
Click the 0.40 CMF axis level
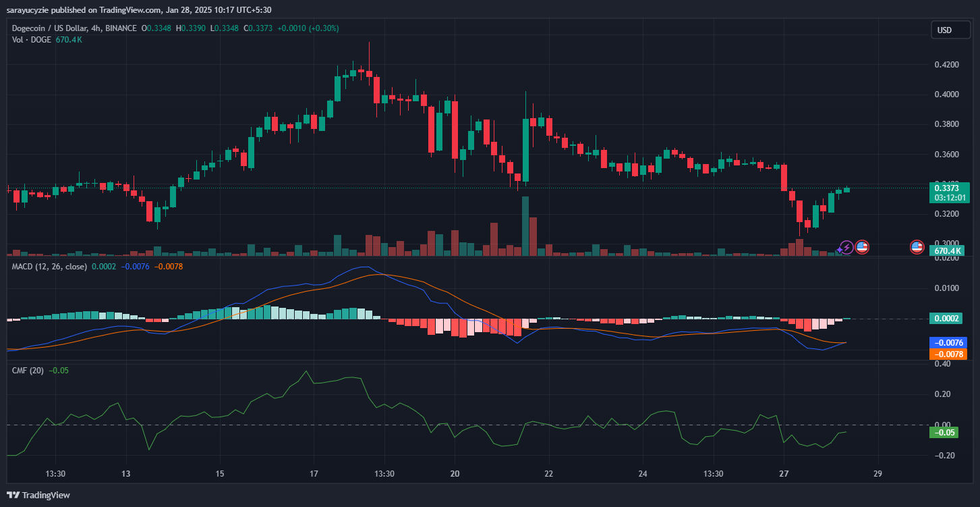pos(942,364)
